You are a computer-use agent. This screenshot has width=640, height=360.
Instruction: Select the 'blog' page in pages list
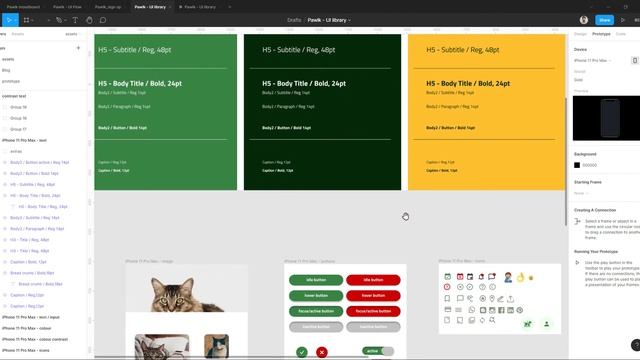coord(6,70)
